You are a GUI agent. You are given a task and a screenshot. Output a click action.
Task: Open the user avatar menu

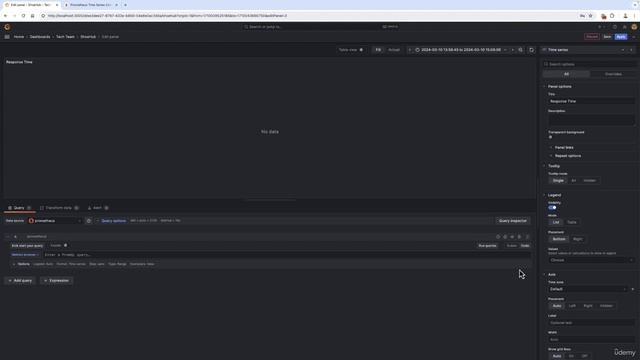pyautogui.click(x=634, y=27)
